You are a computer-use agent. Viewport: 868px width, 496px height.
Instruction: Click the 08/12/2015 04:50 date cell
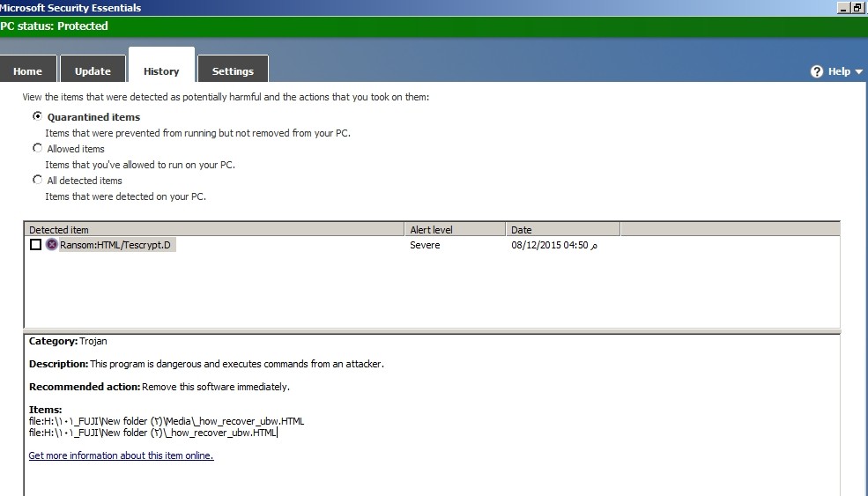pyautogui.click(x=554, y=245)
